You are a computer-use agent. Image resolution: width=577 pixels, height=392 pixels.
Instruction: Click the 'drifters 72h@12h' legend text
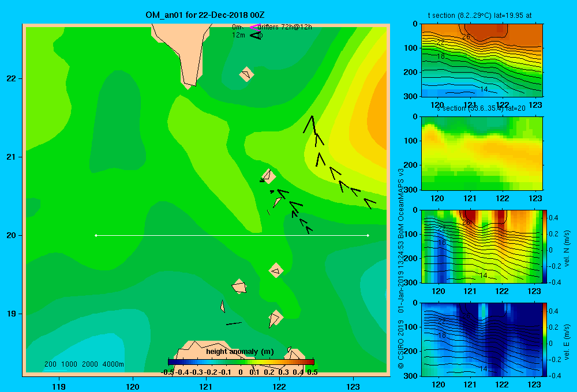point(285,27)
